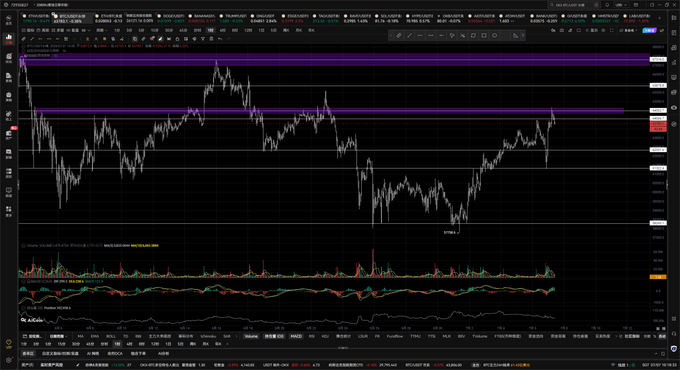Expand more timeframes arrow in bottom timeframe row
Image resolution: width=680 pixels, height=370 pixels.
click(x=227, y=344)
